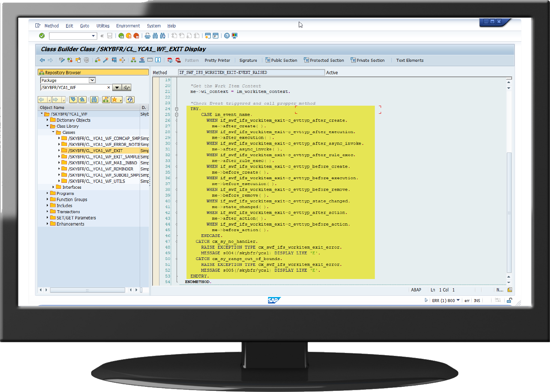Open the Goto menu
Viewport: 550px width, 392px height.
click(84, 26)
